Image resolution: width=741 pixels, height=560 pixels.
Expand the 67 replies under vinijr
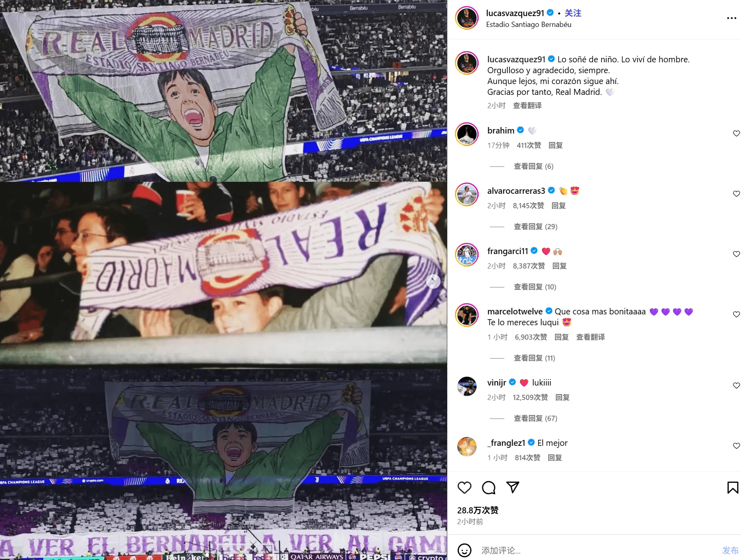[535, 418]
